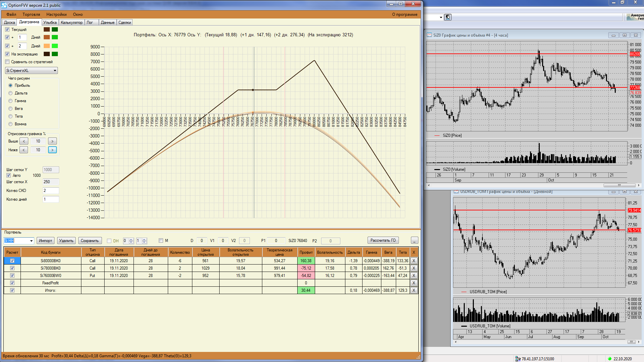644x362 pixels.
Task: Switch to the Сделки tab
Action: (x=125, y=23)
